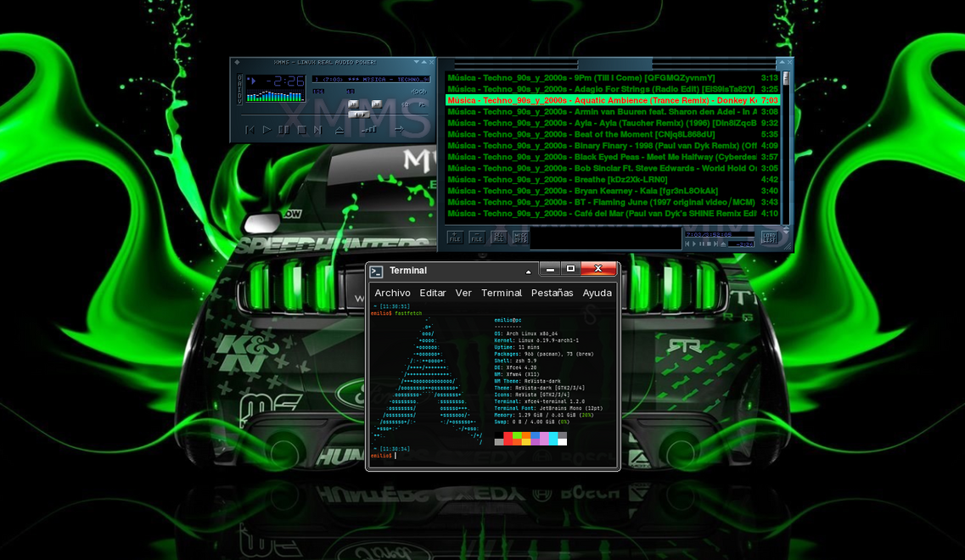The image size is (965, 560).
Task: Pause playback in XMMS main window
Action: pyautogui.click(x=283, y=130)
